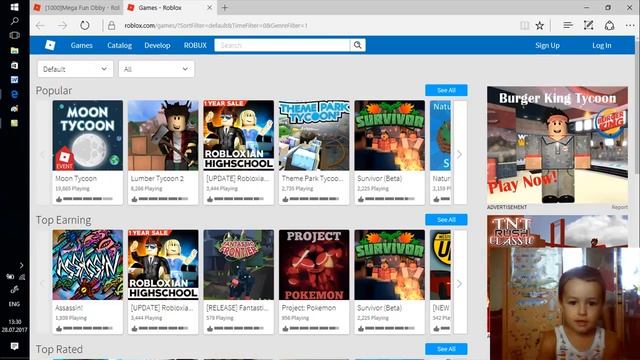Click the make a web note icon
Image resolution: width=640 pixels, height=360 pixels.
pyautogui.click(x=588, y=25)
